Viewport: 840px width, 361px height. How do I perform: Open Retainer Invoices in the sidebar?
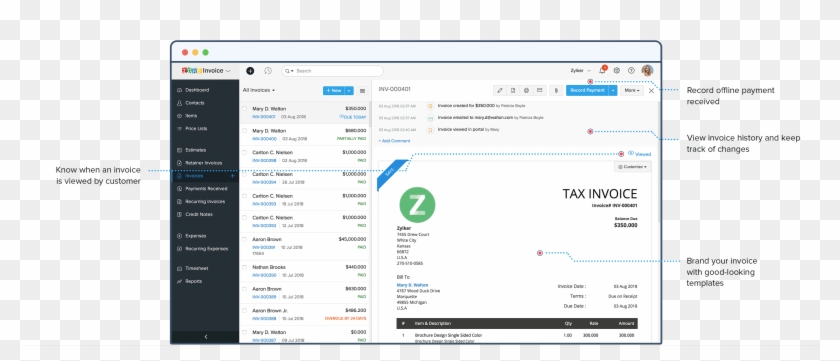203,163
